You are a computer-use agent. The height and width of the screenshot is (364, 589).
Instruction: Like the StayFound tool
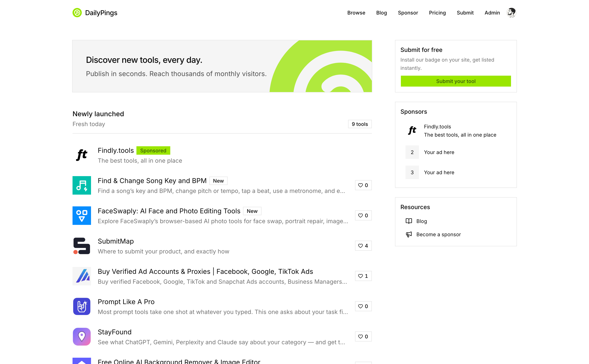363,337
